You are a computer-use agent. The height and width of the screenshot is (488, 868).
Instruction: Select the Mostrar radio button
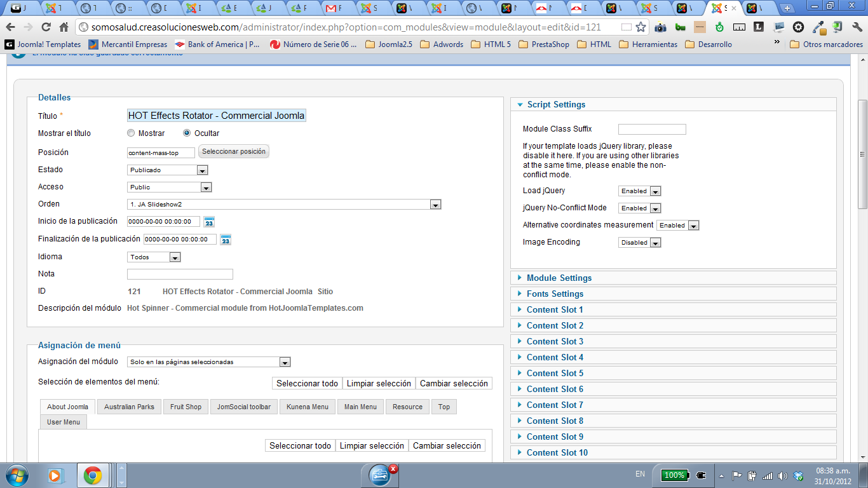click(131, 133)
